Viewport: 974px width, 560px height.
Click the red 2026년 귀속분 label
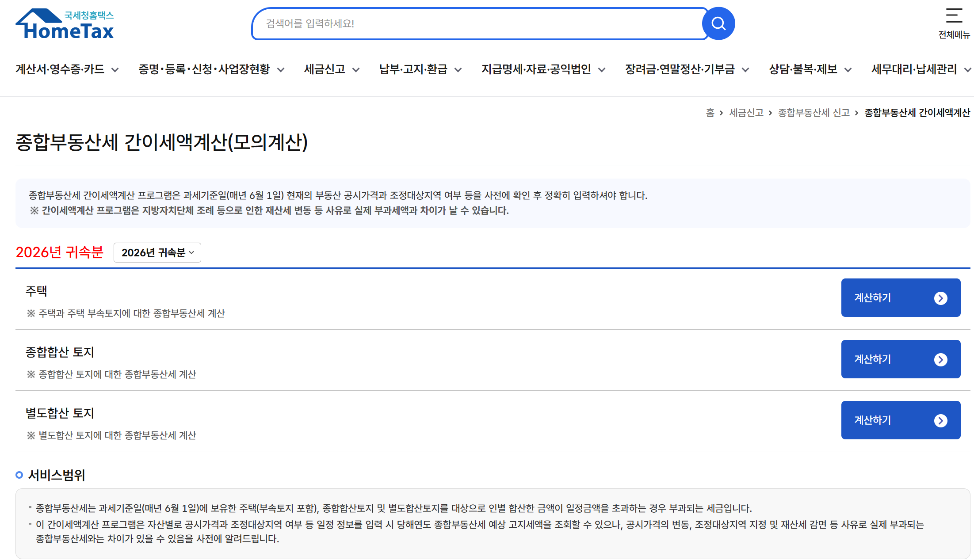[x=59, y=252]
